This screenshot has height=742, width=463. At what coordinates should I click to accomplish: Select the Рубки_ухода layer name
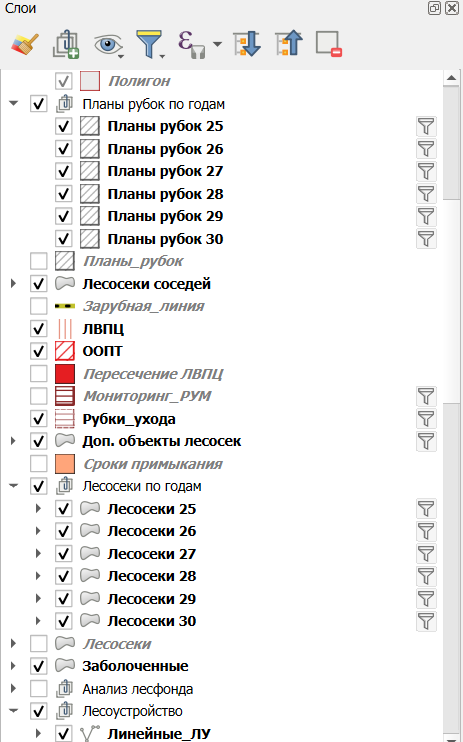click(x=129, y=419)
